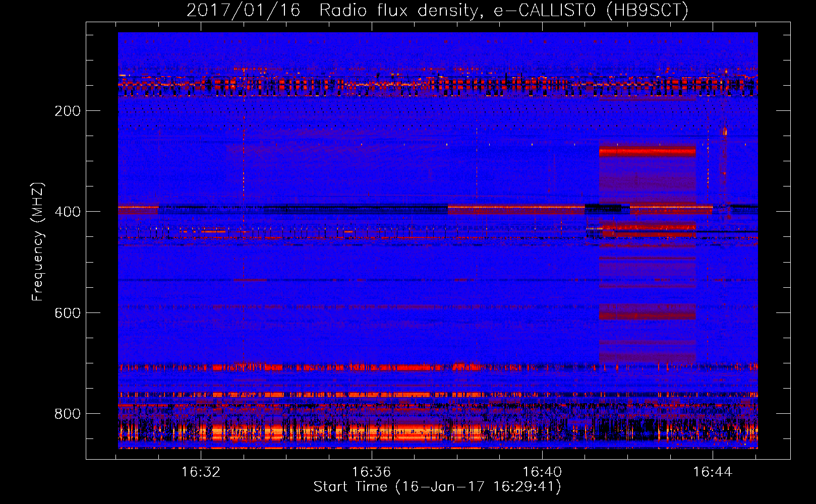Click the 16:44 time tick label
The image size is (816, 504).
713,472
